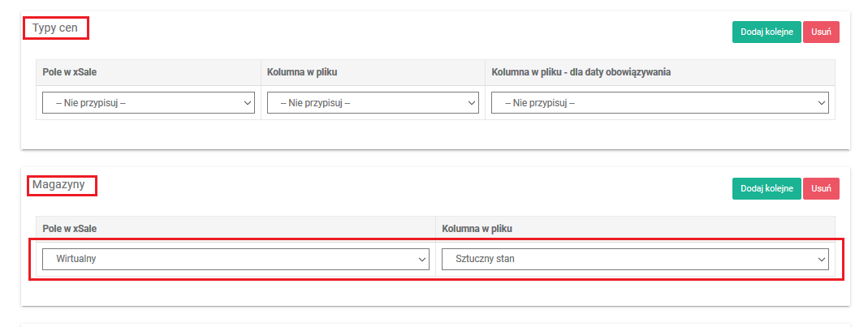Click the 'Kolumna w pliku - dla daty obowiązywania' header
This screenshot has height=327, width=868.
coord(581,72)
